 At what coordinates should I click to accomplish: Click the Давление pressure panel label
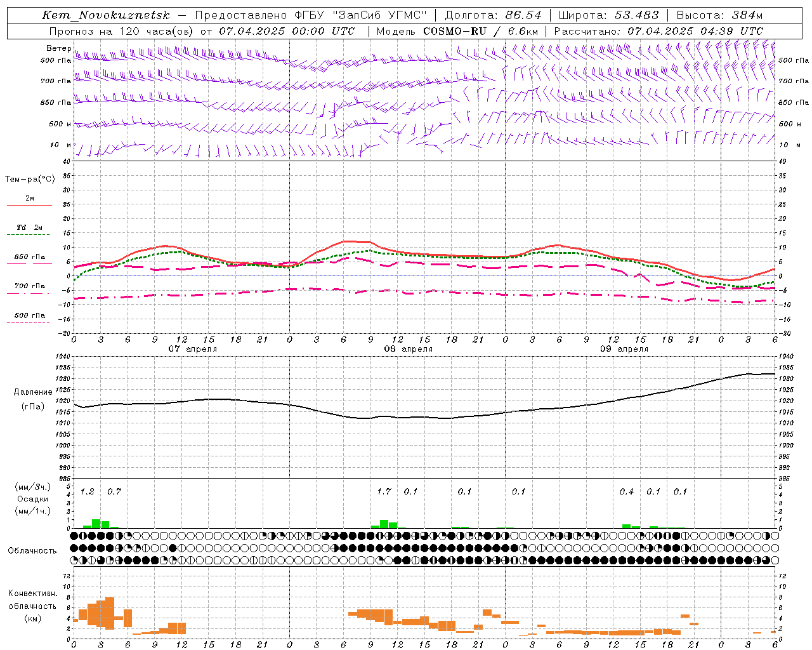click(x=32, y=392)
